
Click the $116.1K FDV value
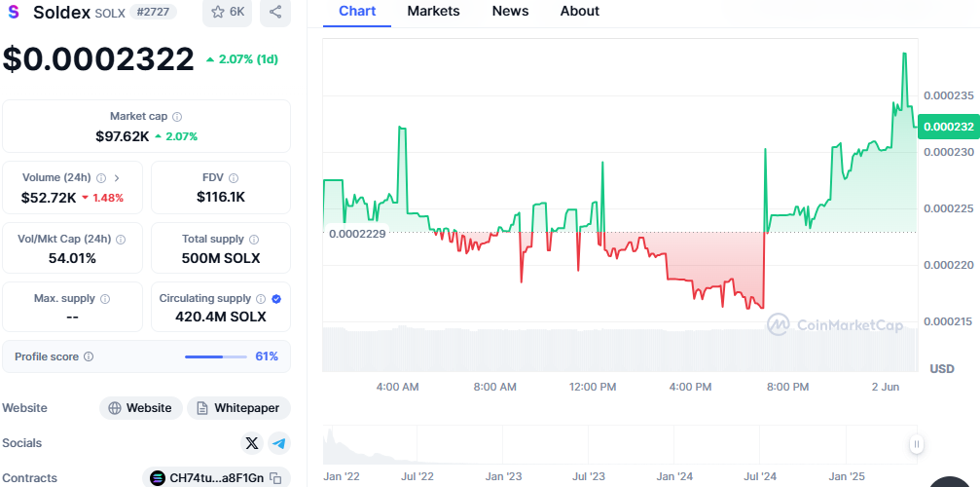pos(221,197)
